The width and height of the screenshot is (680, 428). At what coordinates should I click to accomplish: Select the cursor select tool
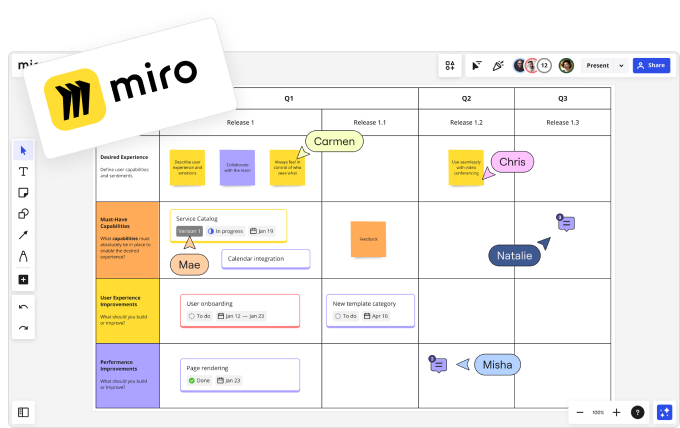(24, 150)
